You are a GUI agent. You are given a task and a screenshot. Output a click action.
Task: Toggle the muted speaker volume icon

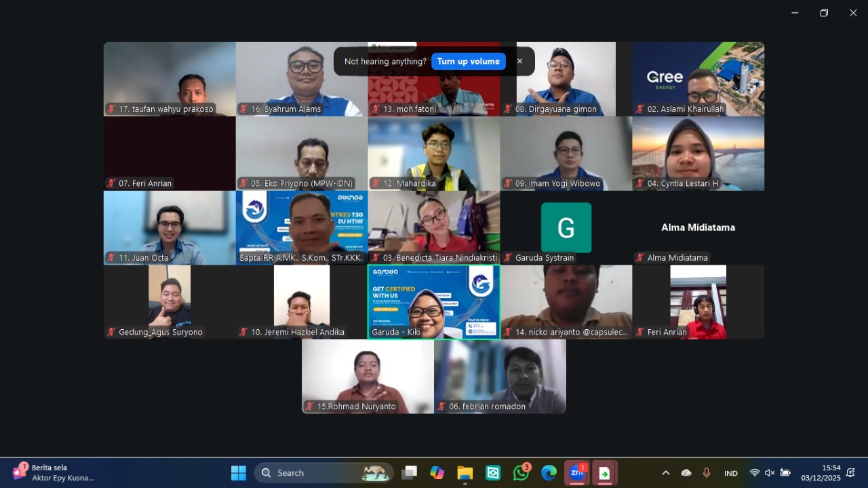[x=770, y=473]
